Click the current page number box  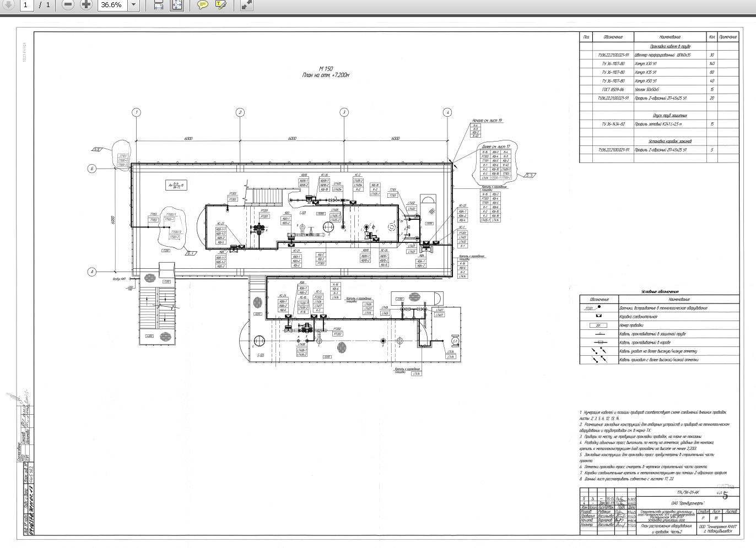click(x=26, y=4)
